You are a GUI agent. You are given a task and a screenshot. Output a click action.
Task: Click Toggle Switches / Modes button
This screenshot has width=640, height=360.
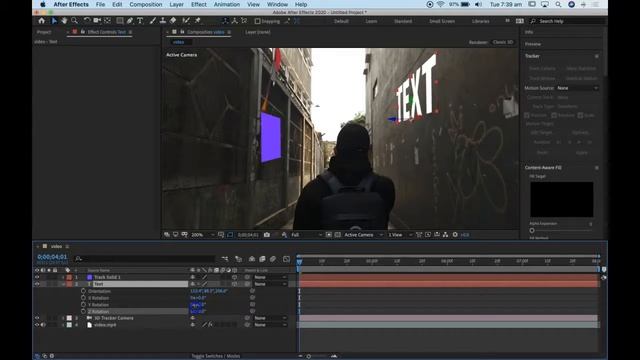216,356
